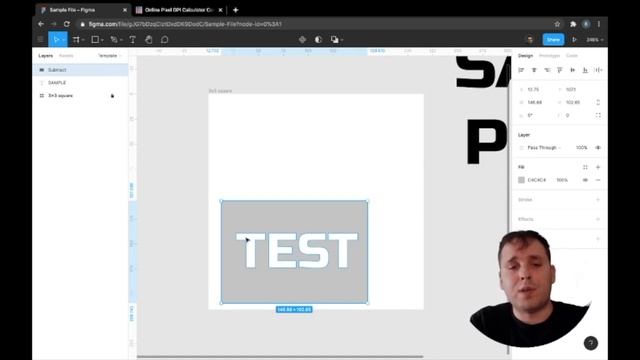Select the Hand tool
640x360 pixels.
pyautogui.click(x=149, y=40)
